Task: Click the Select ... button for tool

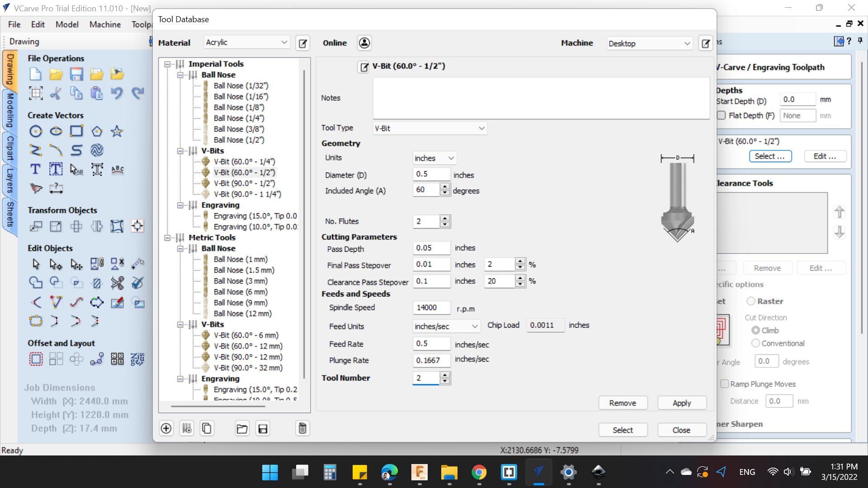Action: (x=770, y=156)
